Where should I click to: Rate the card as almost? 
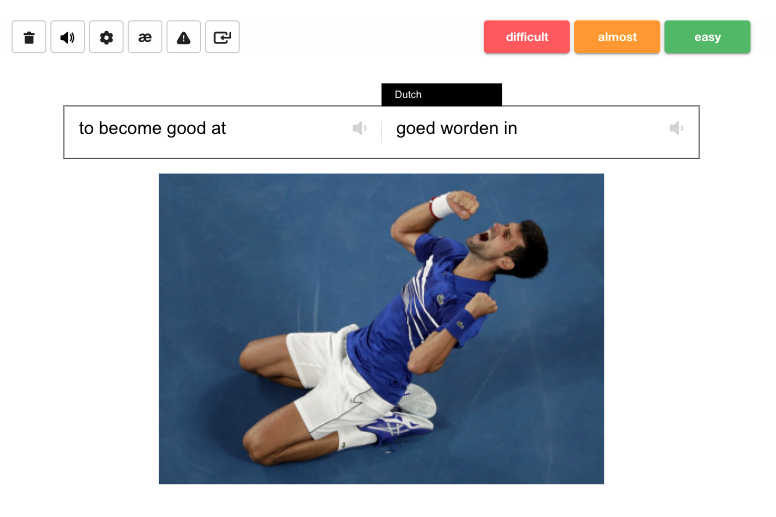pos(617,37)
